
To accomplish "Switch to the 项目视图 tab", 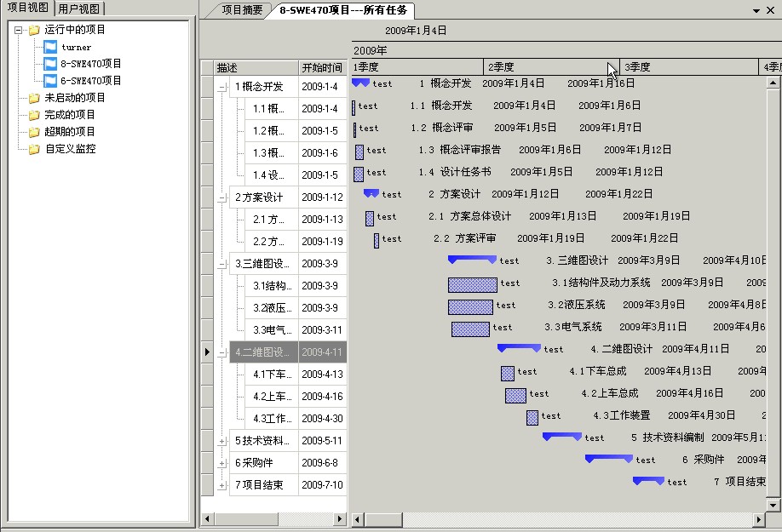I will click(x=28, y=8).
